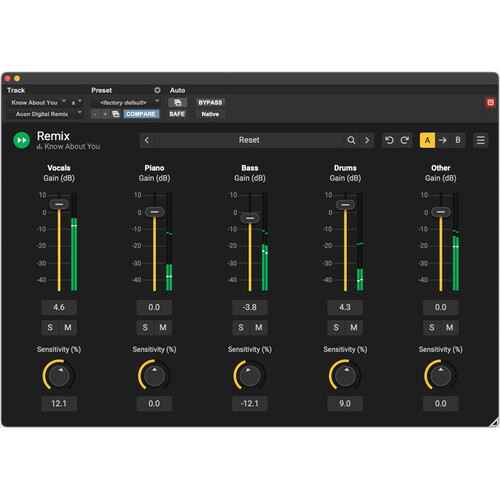The width and height of the screenshot is (500, 500).
Task: Switch to the B settings slot
Action: [x=458, y=140]
